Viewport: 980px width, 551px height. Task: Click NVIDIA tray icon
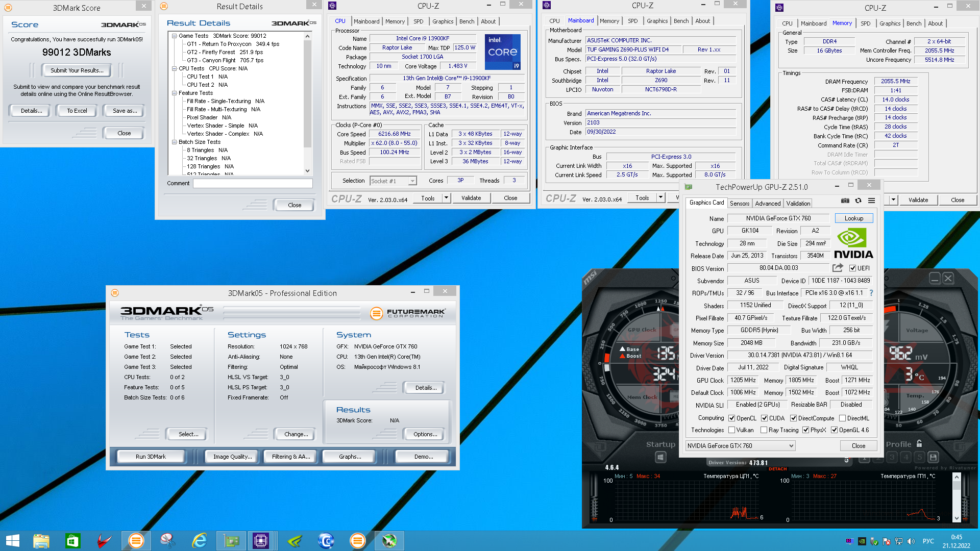point(862,541)
